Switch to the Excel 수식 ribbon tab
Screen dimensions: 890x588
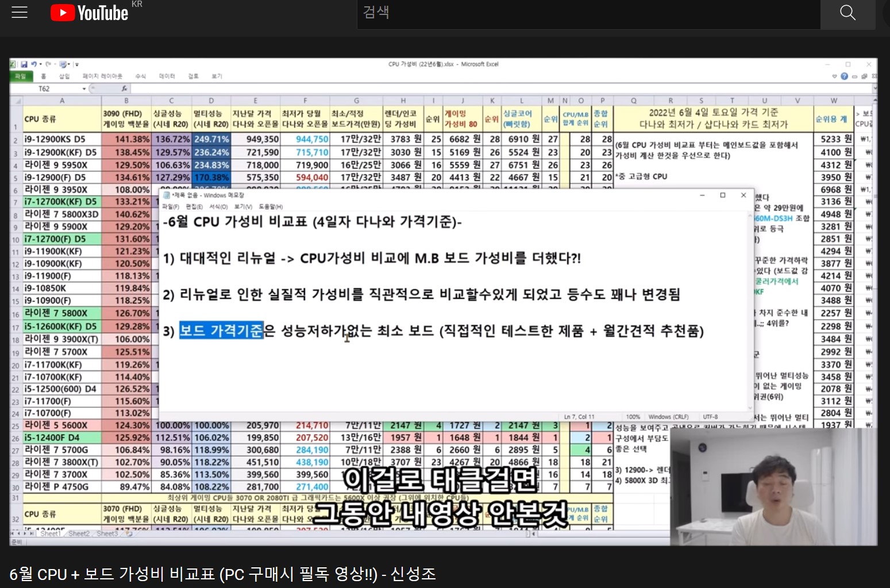coord(141,76)
